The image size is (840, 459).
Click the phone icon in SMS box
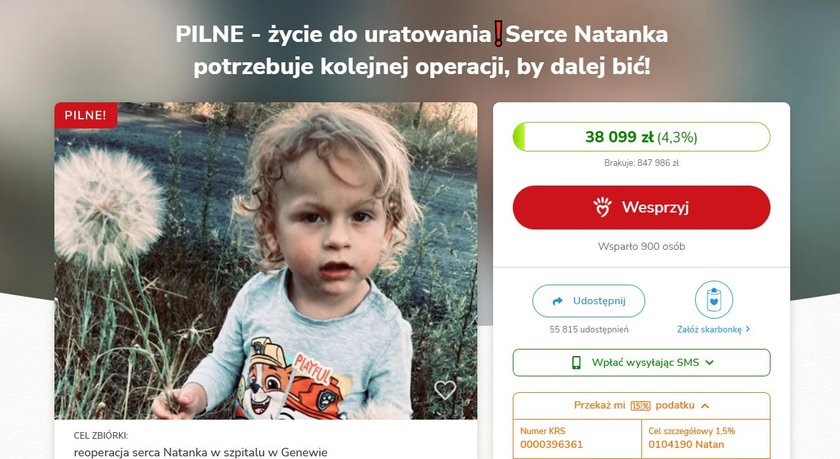[576, 363]
